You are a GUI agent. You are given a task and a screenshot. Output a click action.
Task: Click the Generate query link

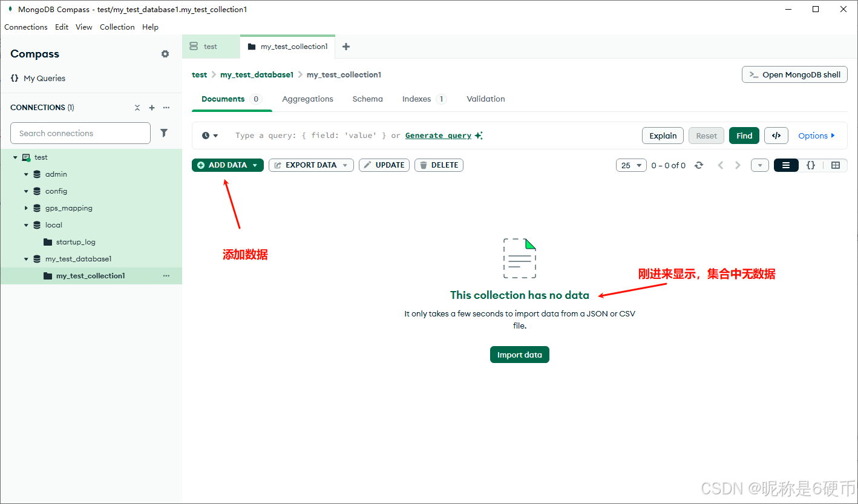[438, 136]
